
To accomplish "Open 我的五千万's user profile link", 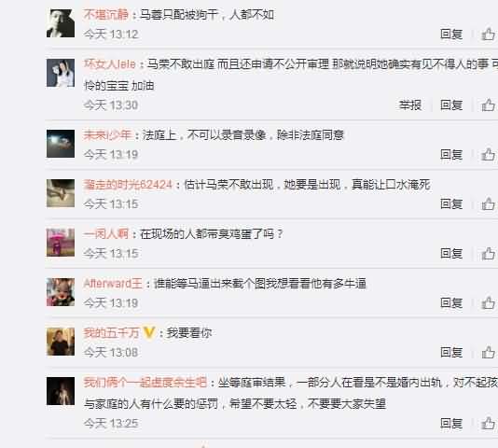I will (112, 332).
